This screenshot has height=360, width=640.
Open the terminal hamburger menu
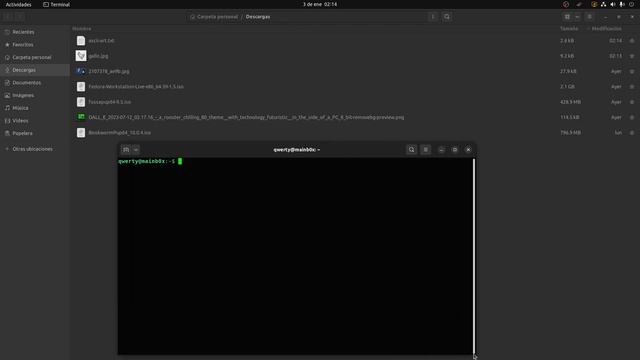coord(425,150)
